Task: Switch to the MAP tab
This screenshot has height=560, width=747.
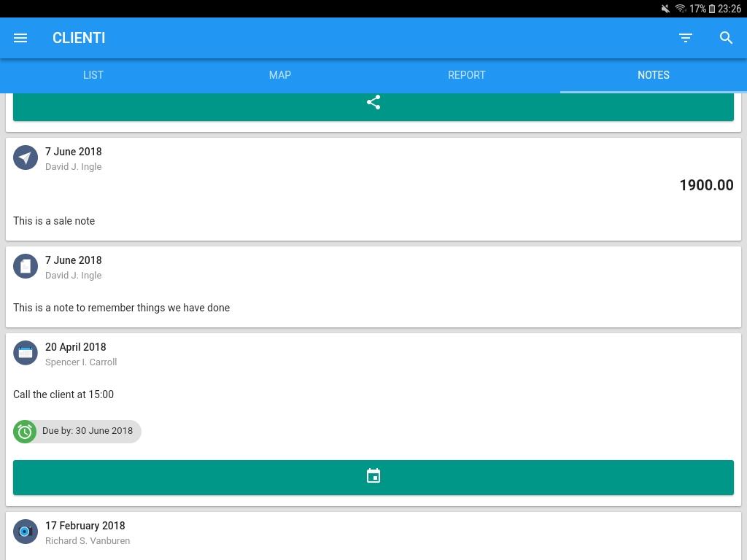Action: [280, 75]
